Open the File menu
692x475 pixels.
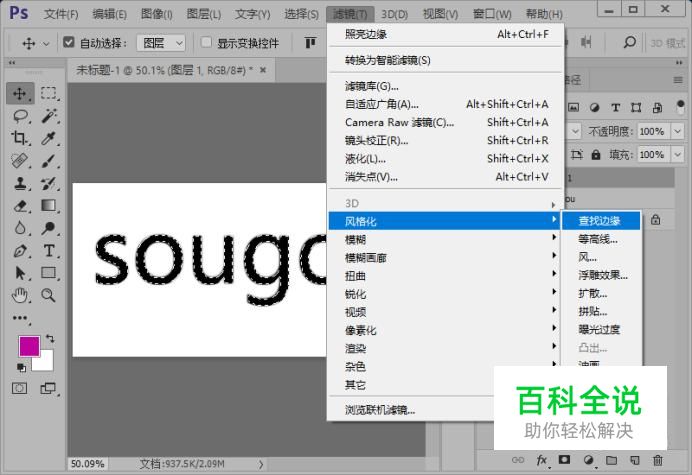tap(61, 14)
